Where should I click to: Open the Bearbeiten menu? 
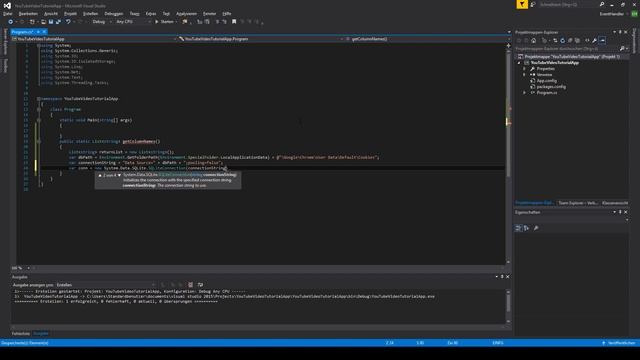28,13
